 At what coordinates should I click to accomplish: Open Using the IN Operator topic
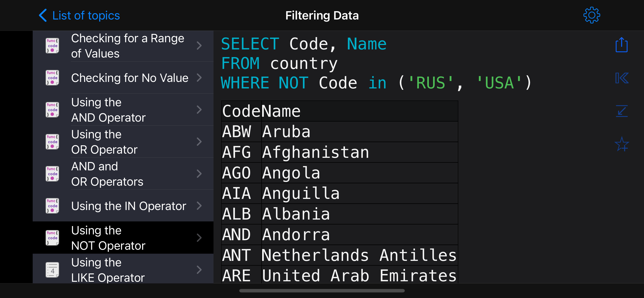(123, 206)
